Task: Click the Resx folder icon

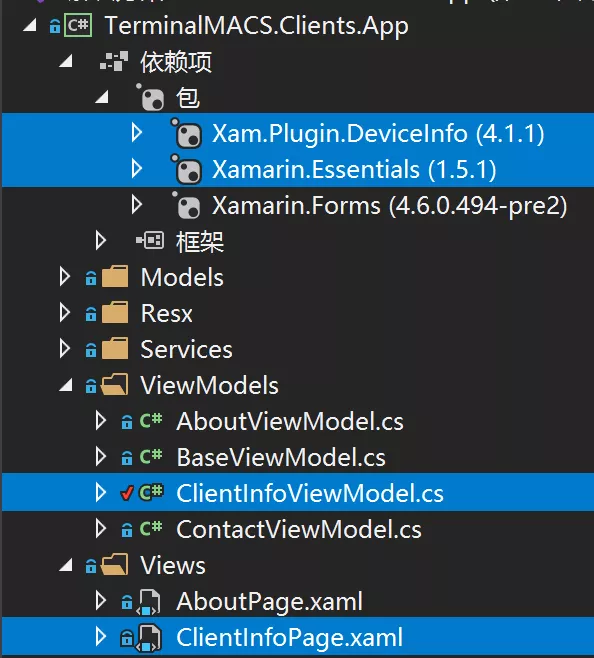Action: [x=115, y=313]
